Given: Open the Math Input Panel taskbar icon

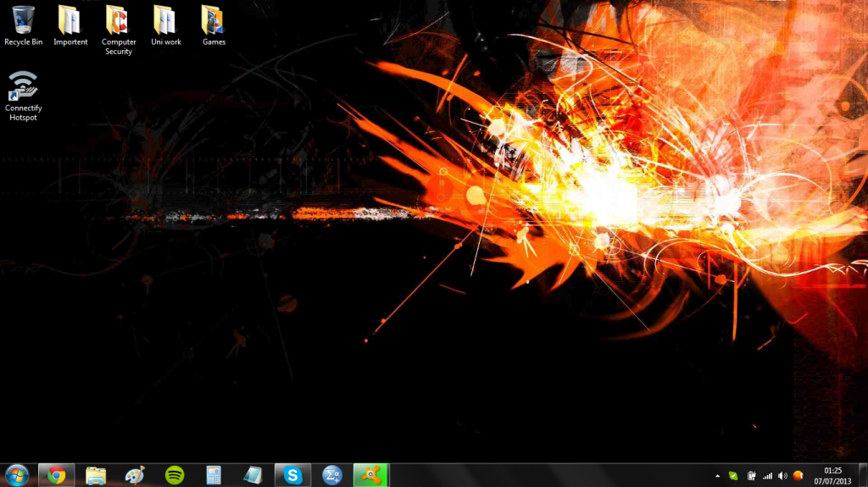Looking at the screenshot, I should point(332,475).
